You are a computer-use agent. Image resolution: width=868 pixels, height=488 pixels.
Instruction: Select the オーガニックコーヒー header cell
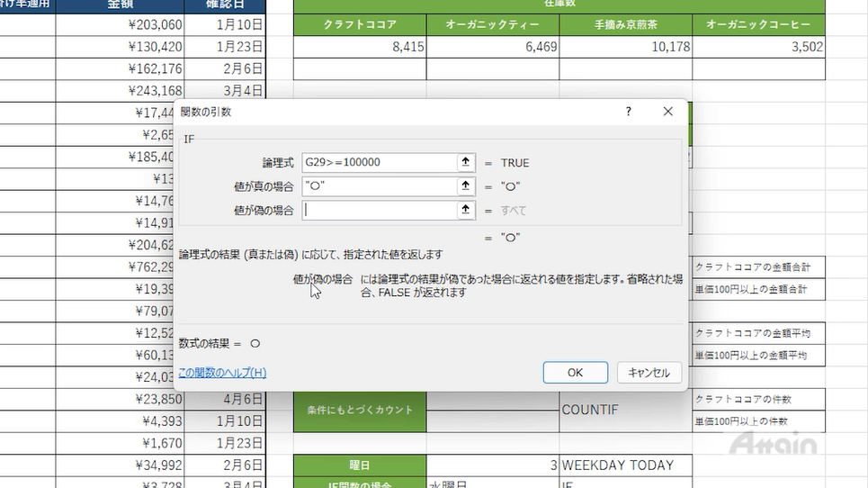[x=757, y=24]
